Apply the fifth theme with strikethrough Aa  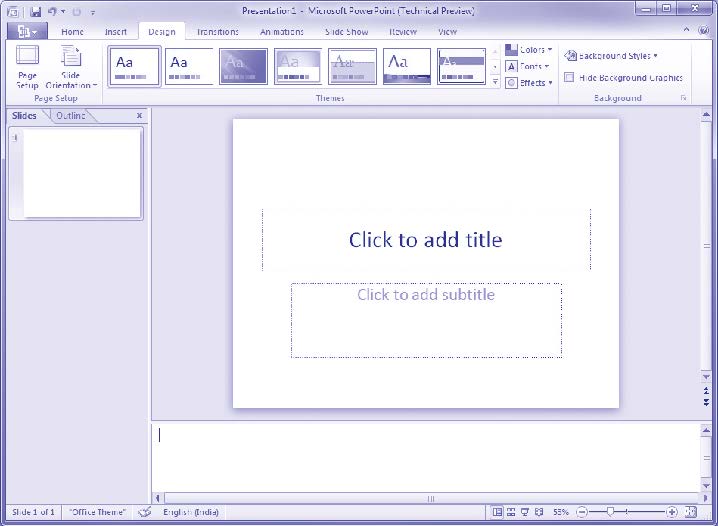pyautogui.click(x=352, y=66)
